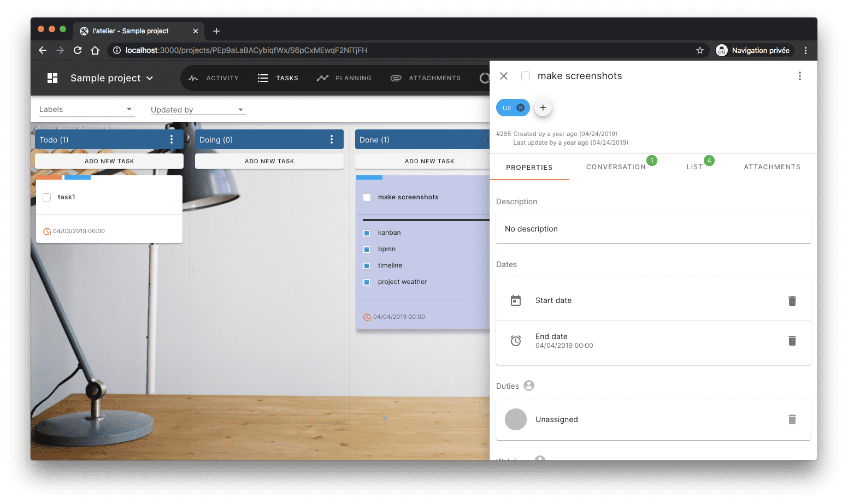Click blue label strip on make screenshots card
Image resolution: width=848 pixels, height=504 pixels.
pos(369,177)
